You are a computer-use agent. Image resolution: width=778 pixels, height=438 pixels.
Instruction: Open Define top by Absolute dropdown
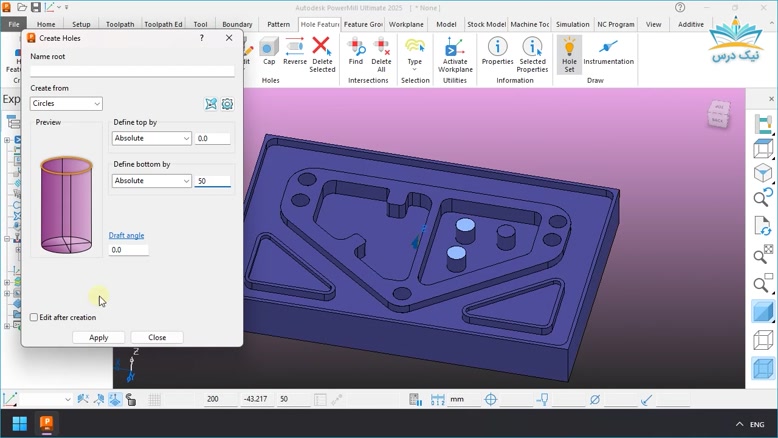[x=151, y=139]
